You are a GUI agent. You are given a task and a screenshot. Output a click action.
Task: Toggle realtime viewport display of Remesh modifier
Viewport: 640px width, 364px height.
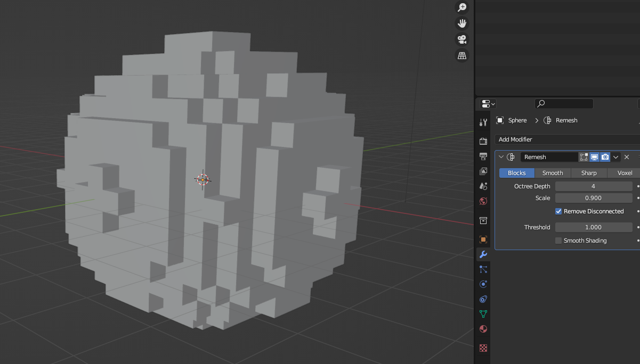(x=594, y=156)
